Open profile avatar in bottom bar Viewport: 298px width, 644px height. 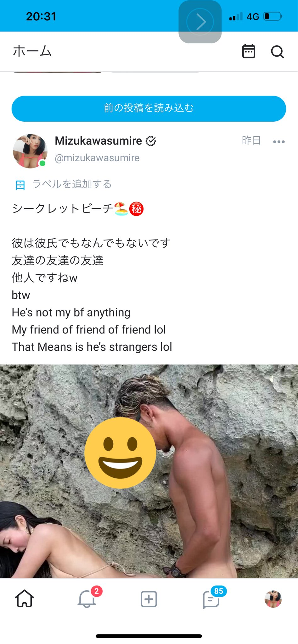[x=273, y=599]
